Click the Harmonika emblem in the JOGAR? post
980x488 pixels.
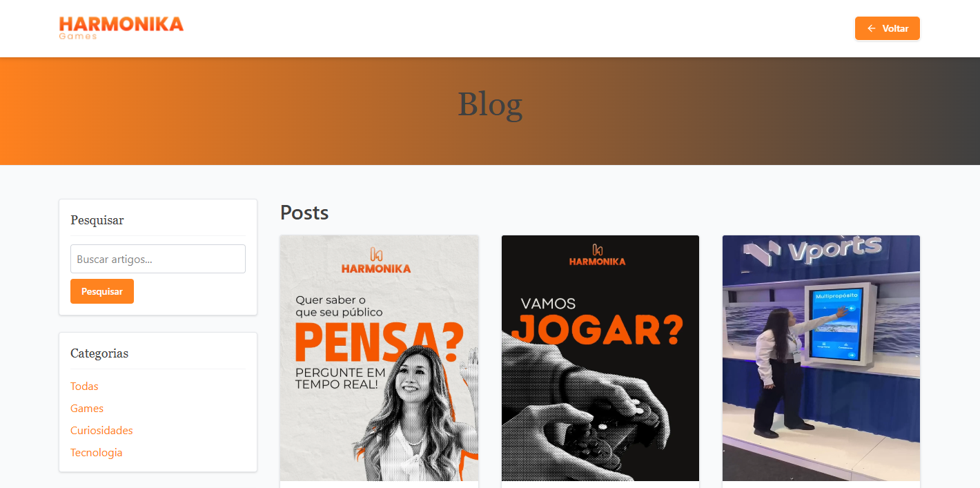coord(598,250)
